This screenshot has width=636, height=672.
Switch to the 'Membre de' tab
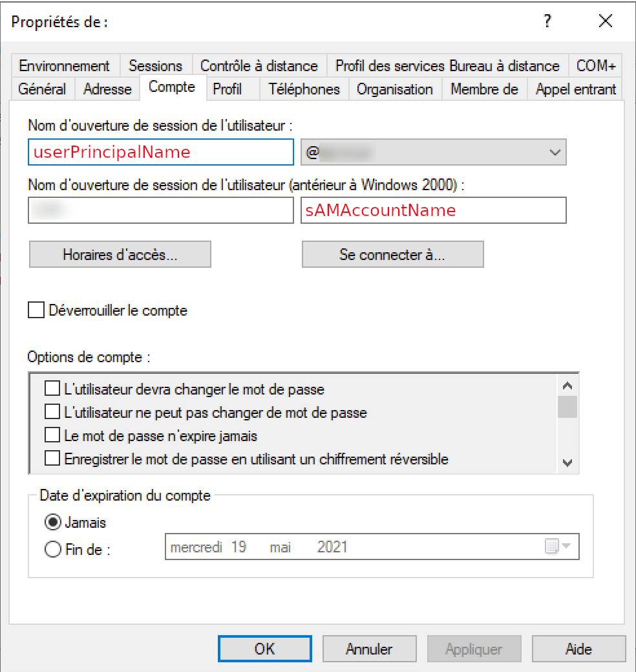coord(484,89)
